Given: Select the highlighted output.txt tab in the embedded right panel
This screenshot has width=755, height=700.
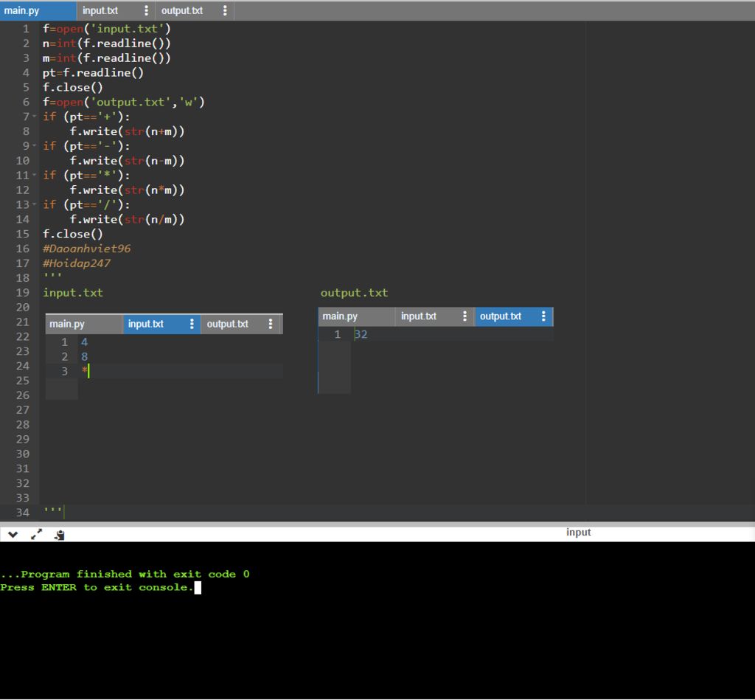Looking at the screenshot, I should [x=513, y=316].
